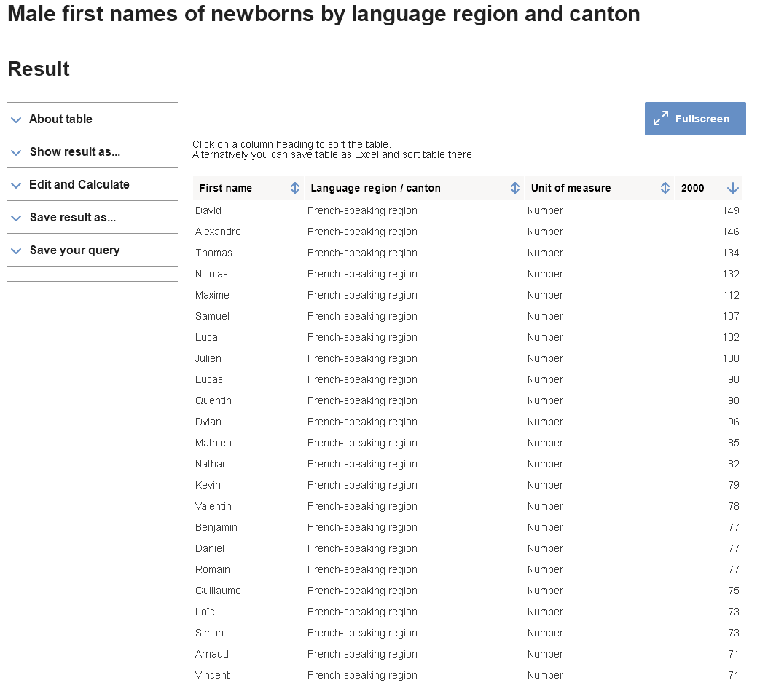Click Number in Quentin's row
Viewport: 784px width, 683px height.
click(x=545, y=400)
